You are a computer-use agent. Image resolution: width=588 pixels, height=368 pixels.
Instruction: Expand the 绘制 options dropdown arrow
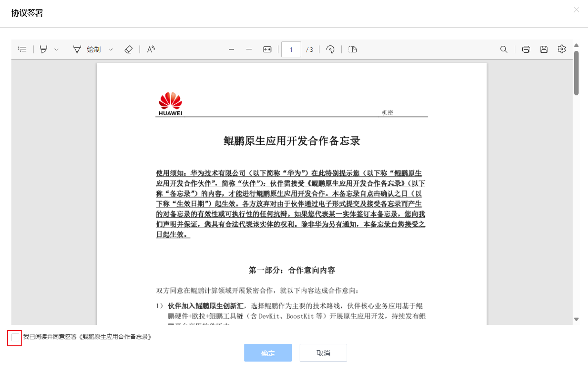111,49
